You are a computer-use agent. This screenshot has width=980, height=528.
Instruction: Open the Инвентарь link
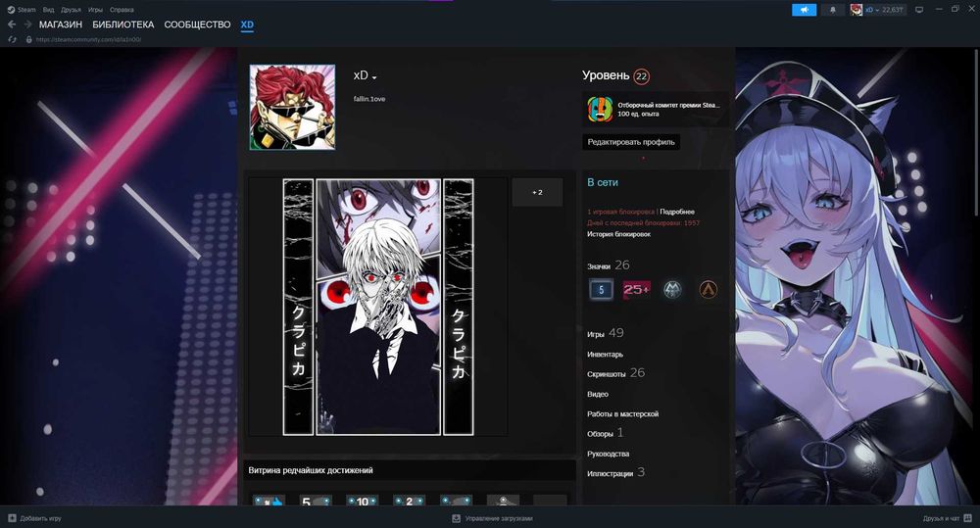(x=605, y=355)
